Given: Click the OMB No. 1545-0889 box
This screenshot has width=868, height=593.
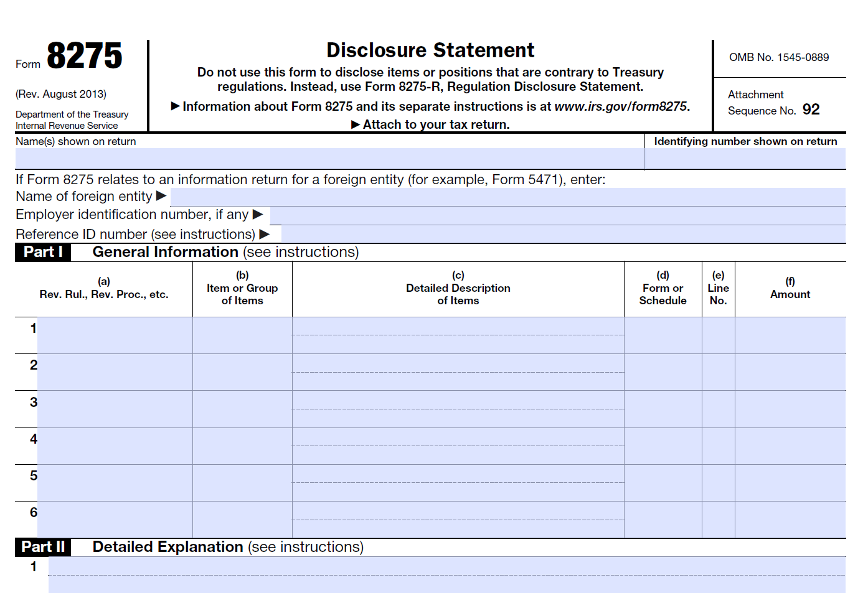Looking at the screenshot, I should tap(779, 57).
